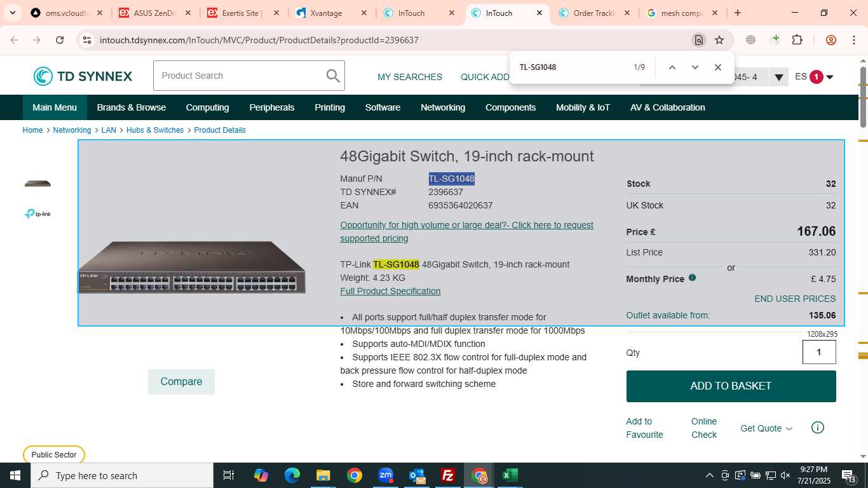This screenshot has width=868, height=488.
Task: Open the Chrome three-dot menu
Action: pyautogui.click(x=853, y=40)
